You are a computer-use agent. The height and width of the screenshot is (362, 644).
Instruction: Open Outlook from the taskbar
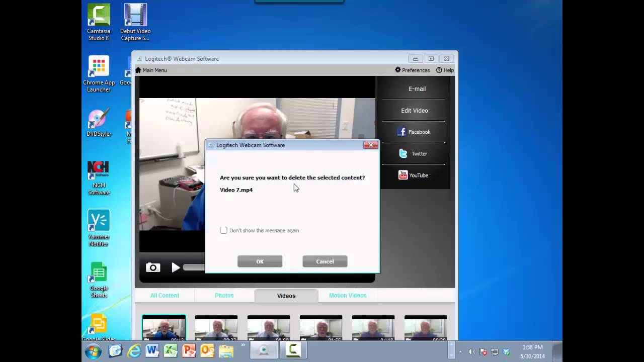pyautogui.click(x=207, y=351)
